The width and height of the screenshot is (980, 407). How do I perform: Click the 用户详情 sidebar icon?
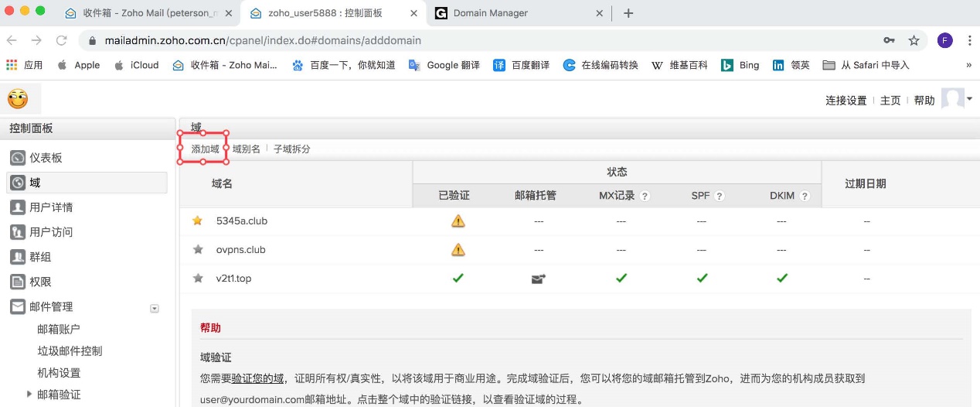(18, 207)
